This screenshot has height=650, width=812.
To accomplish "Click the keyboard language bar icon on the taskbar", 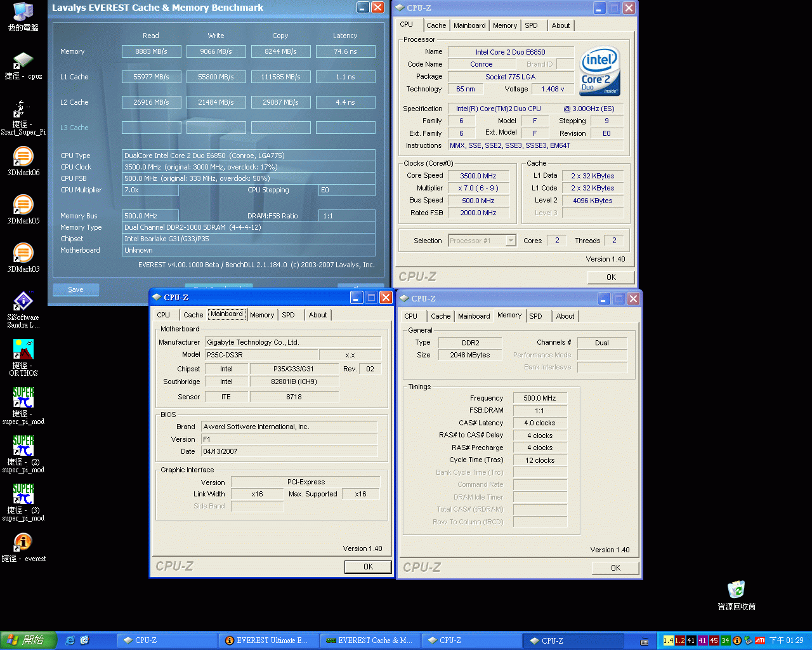I will click(645, 641).
